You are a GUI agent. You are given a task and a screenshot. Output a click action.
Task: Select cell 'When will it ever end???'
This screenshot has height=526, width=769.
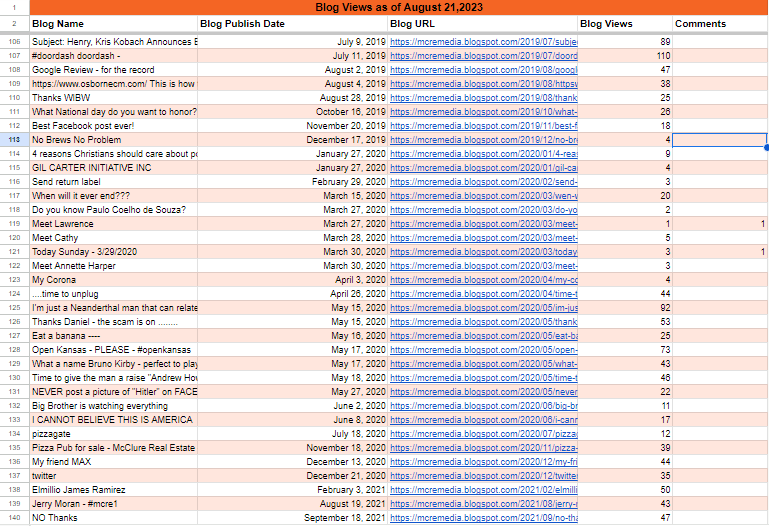click(113, 196)
